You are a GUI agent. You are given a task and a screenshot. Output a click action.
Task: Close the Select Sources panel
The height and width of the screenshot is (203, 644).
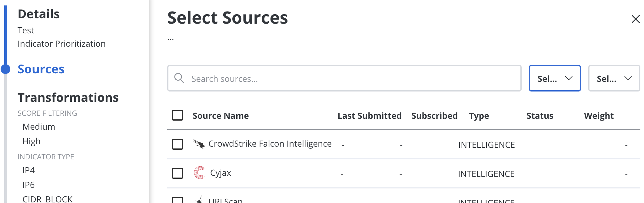(x=636, y=19)
